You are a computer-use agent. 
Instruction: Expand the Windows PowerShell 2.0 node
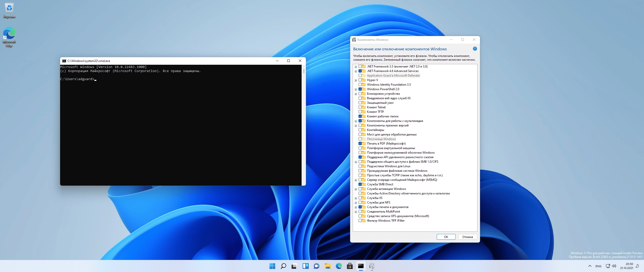coord(356,89)
